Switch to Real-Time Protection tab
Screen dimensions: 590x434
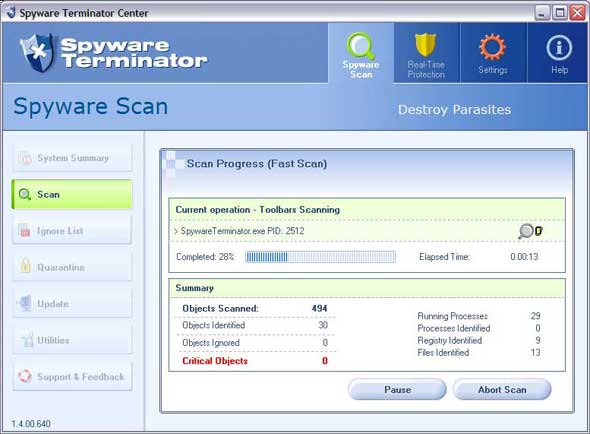click(x=427, y=53)
